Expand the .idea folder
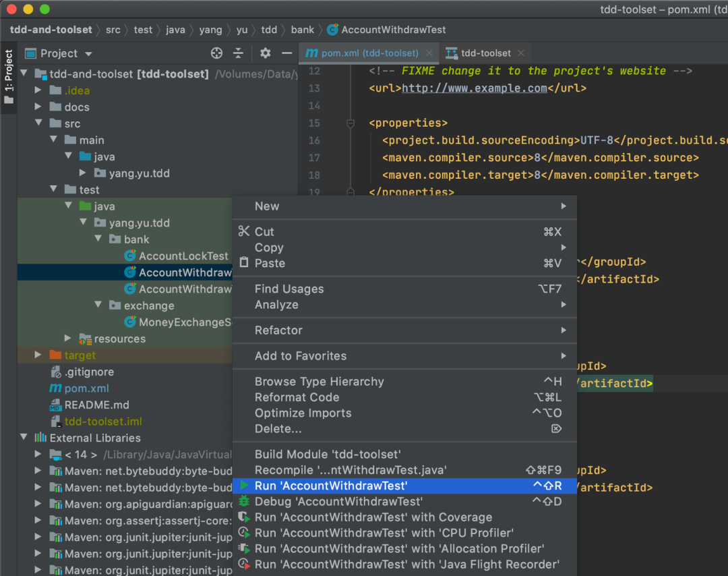This screenshot has height=576, width=728. click(x=38, y=90)
